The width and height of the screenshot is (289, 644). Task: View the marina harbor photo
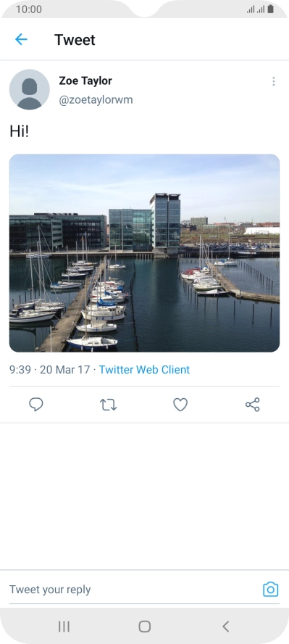(x=144, y=253)
